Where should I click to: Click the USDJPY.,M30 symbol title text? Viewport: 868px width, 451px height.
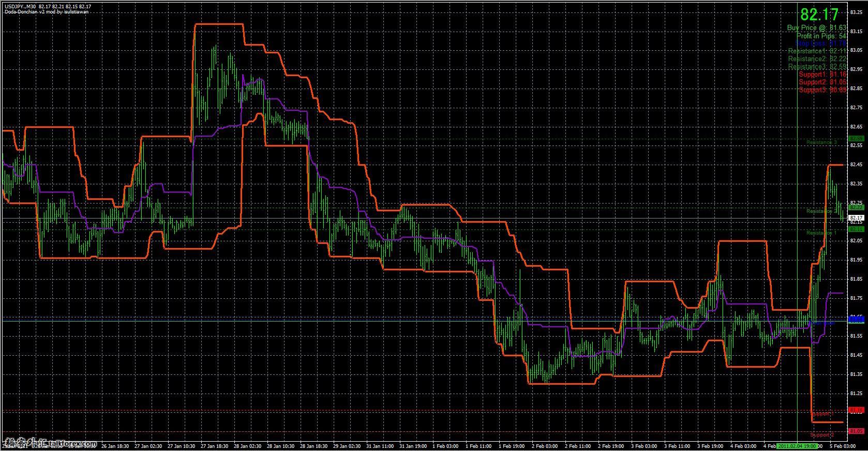[x=20, y=6]
